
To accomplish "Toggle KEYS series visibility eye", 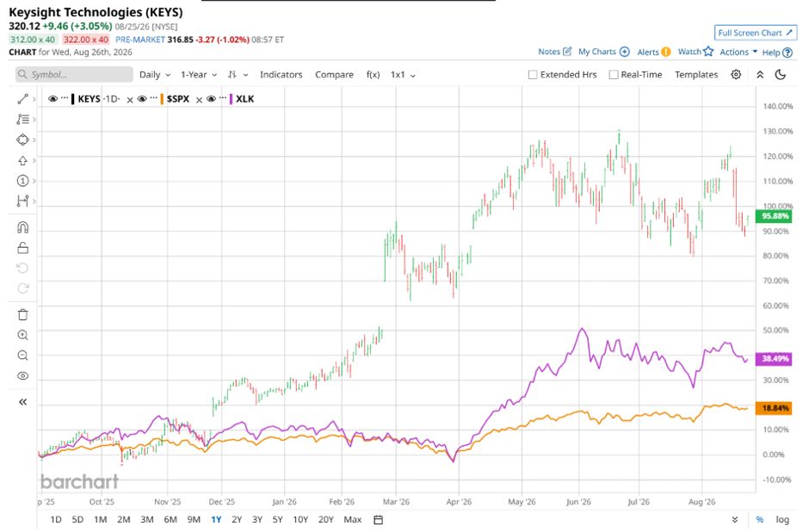I will pyautogui.click(x=52, y=98).
